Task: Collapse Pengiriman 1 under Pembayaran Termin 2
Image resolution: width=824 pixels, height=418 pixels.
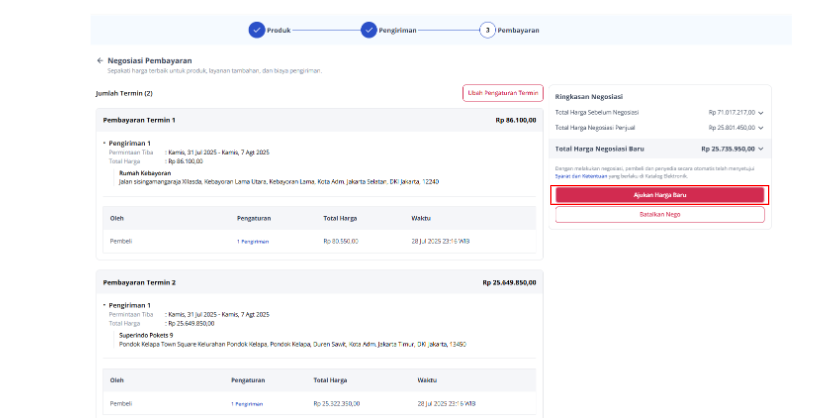Action: [x=105, y=305]
